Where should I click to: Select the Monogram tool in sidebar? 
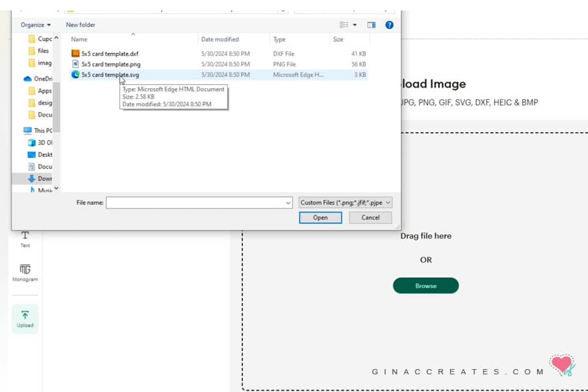pyautogui.click(x=25, y=272)
